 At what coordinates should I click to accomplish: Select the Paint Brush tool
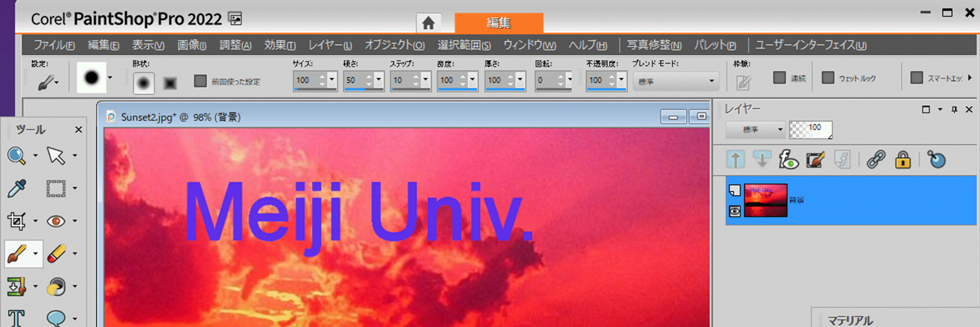(x=17, y=254)
